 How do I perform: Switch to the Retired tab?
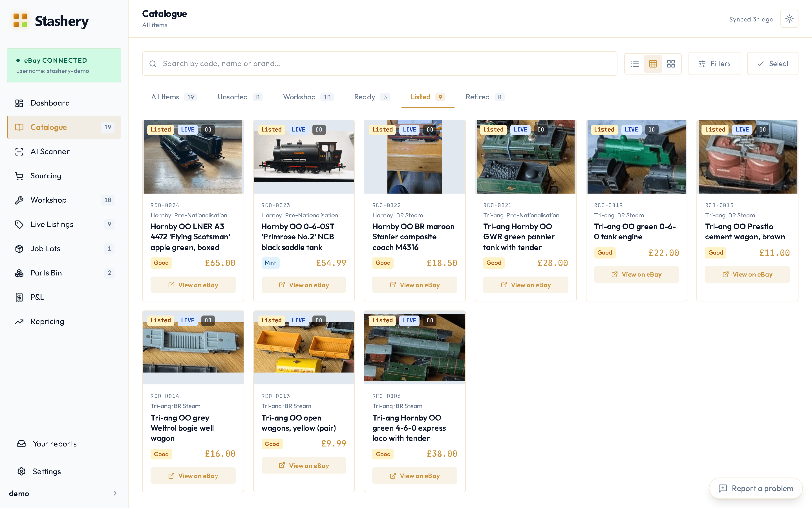(x=485, y=97)
